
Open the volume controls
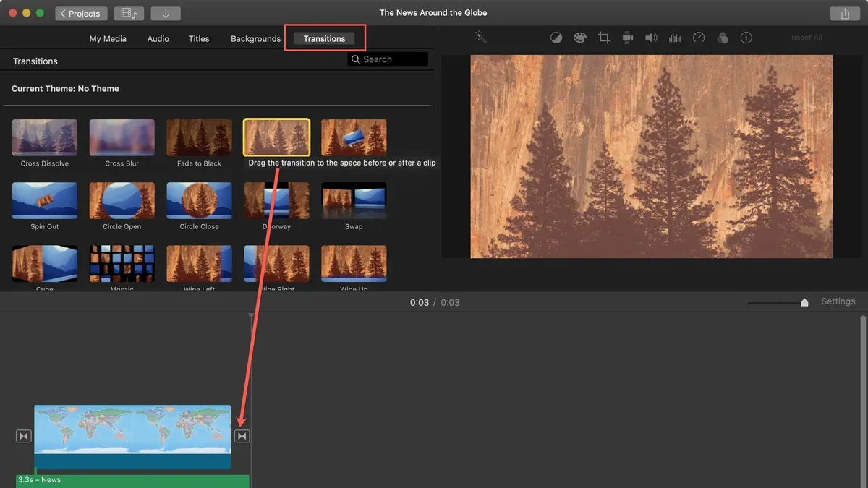(x=651, y=38)
